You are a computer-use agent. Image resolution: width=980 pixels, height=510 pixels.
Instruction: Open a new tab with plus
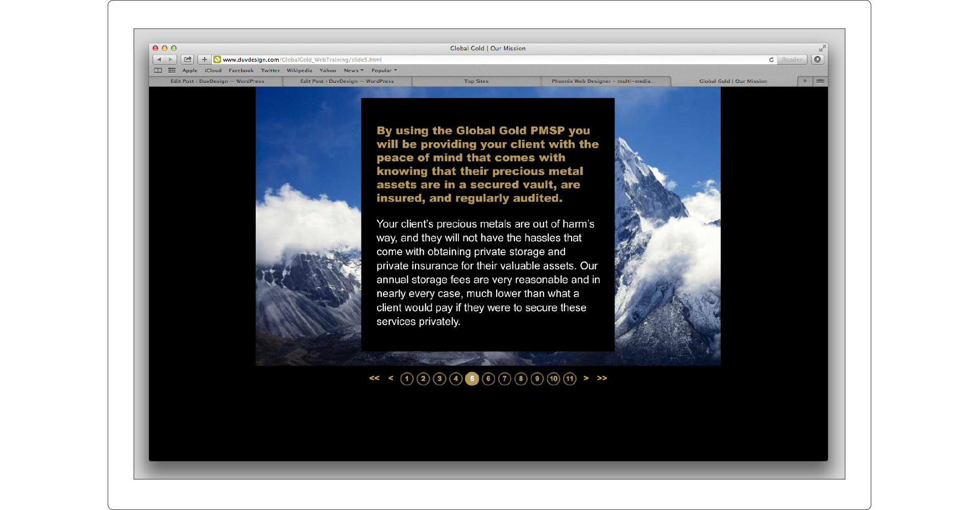pos(804,81)
